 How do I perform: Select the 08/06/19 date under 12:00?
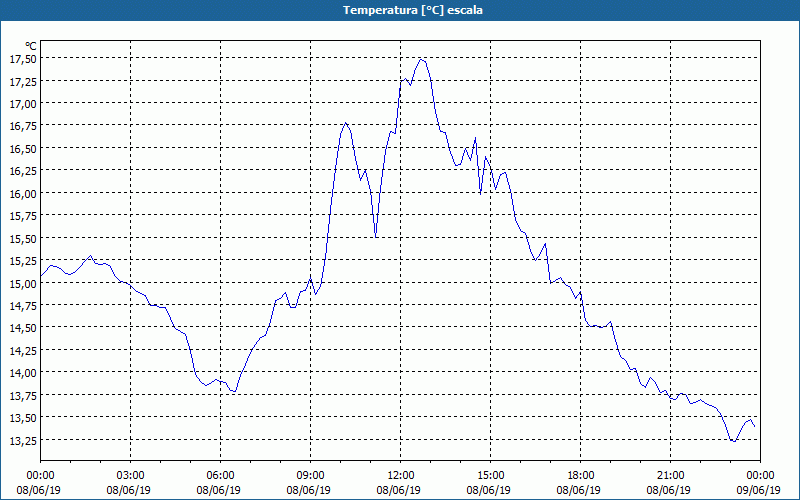click(x=398, y=490)
